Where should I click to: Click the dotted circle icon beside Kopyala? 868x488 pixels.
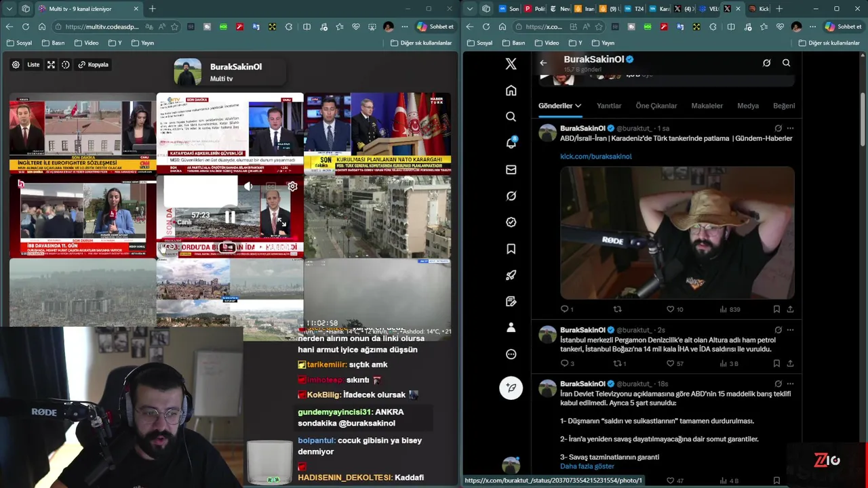66,64
